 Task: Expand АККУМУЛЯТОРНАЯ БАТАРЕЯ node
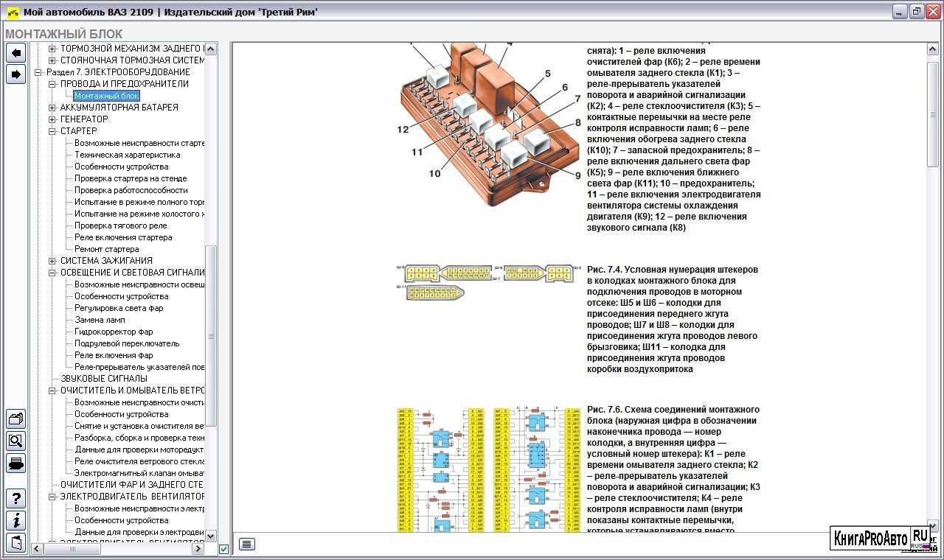click(x=52, y=108)
